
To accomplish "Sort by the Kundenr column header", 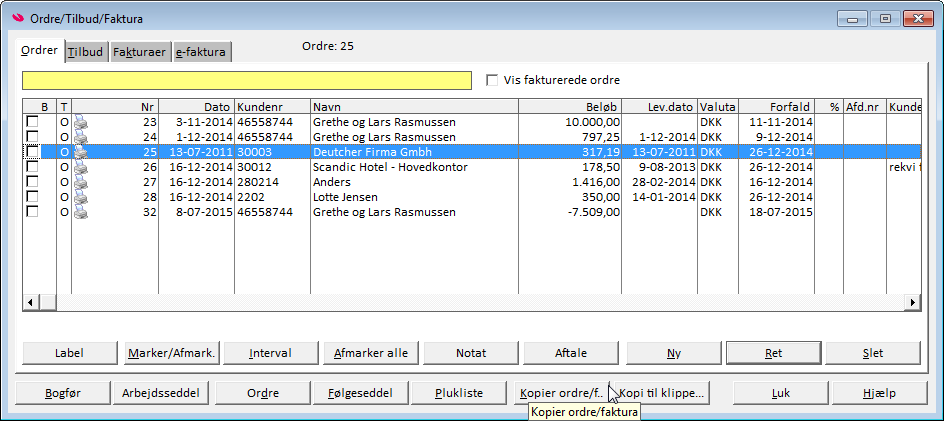I will (272, 107).
